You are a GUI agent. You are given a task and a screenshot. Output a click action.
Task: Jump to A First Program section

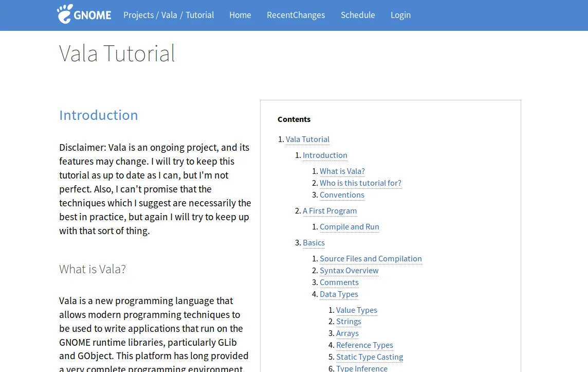(x=329, y=211)
